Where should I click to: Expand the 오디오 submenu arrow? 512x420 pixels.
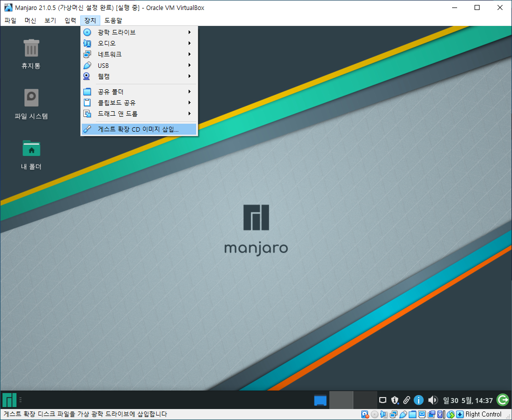click(x=190, y=43)
